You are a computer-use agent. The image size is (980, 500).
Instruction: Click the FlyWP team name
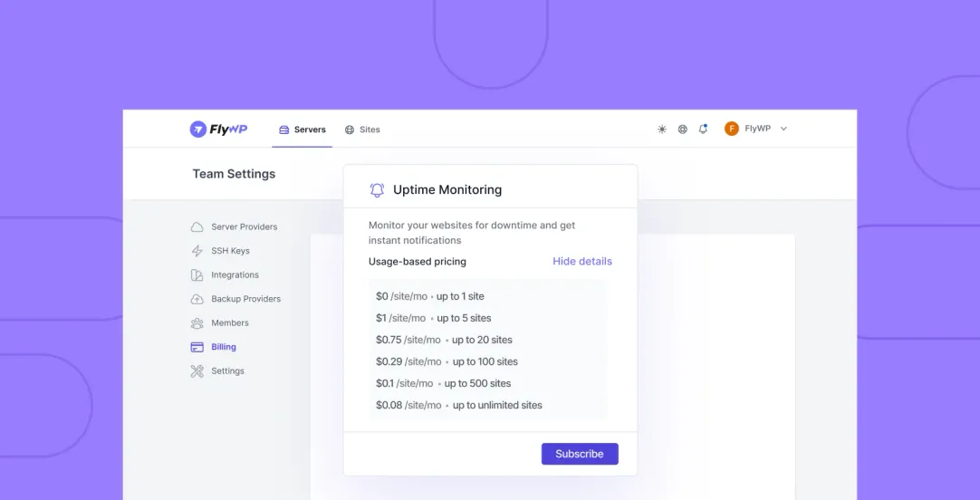coord(757,129)
